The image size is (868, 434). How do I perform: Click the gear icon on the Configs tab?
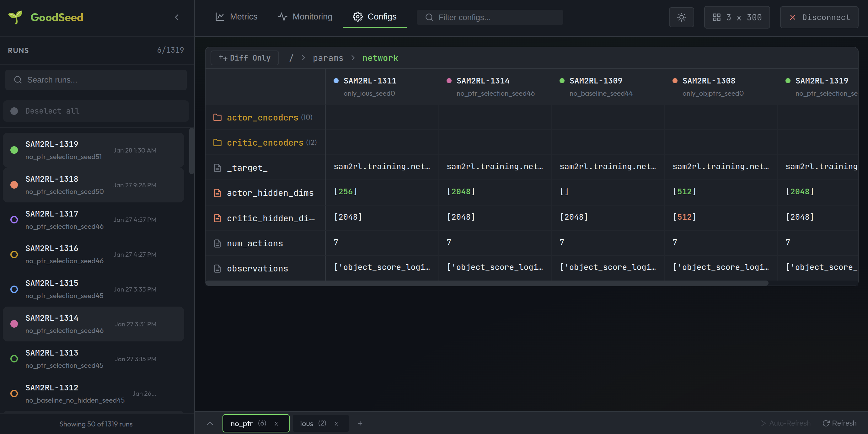[x=357, y=17]
